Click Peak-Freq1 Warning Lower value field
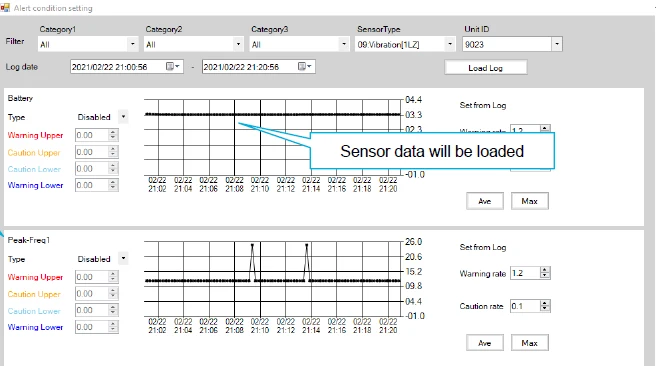656x366 pixels. (92, 327)
